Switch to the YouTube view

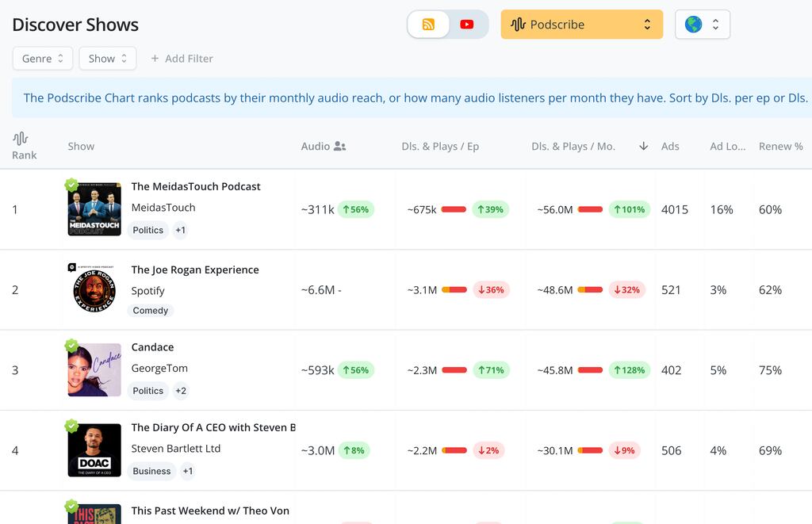point(467,25)
